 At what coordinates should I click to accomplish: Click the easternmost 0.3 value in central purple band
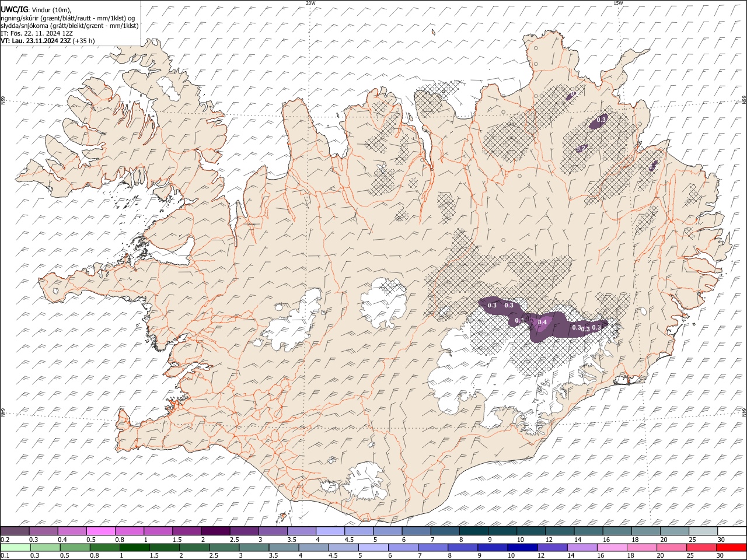[x=596, y=327]
